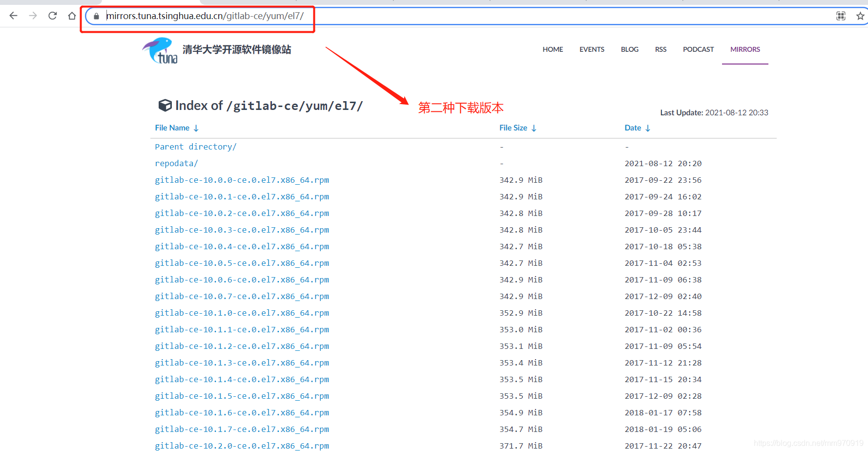Click the date 2017-10-22 14:58
Viewport: 868px width, 452px height.
pyautogui.click(x=663, y=313)
